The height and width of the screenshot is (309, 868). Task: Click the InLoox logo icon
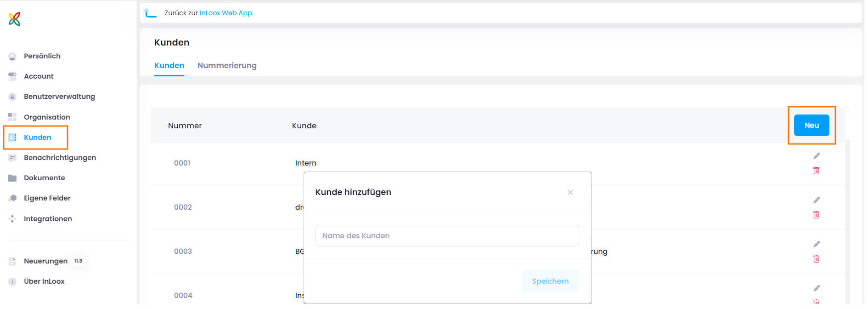(15, 19)
